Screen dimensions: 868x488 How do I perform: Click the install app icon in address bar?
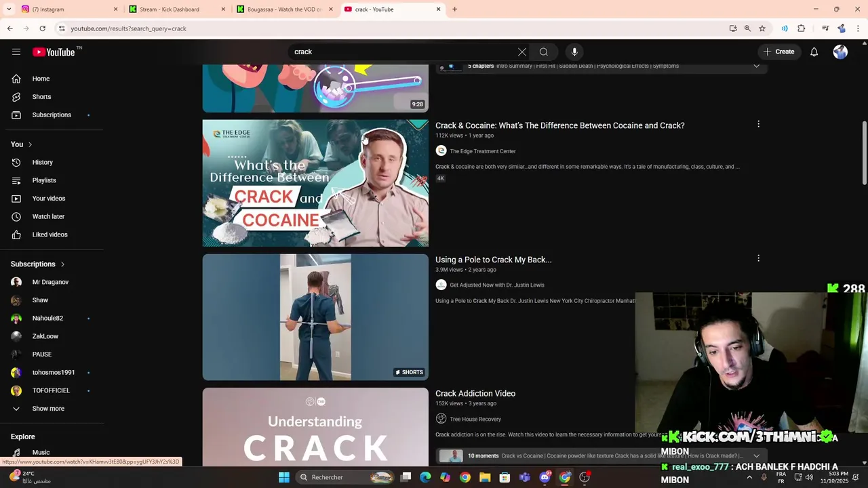pyautogui.click(x=733, y=28)
